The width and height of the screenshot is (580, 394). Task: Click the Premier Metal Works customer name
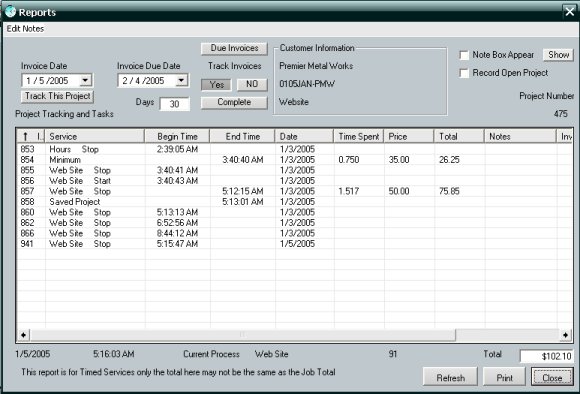(316, 66)
